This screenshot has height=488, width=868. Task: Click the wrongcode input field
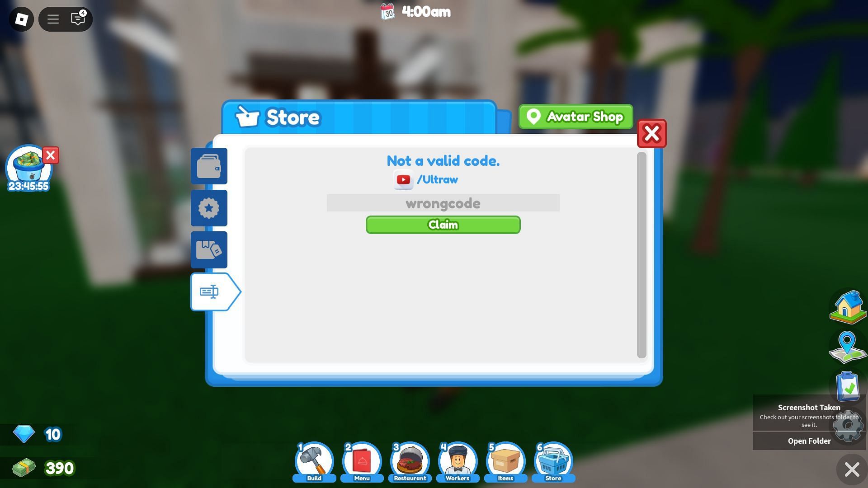443,202
